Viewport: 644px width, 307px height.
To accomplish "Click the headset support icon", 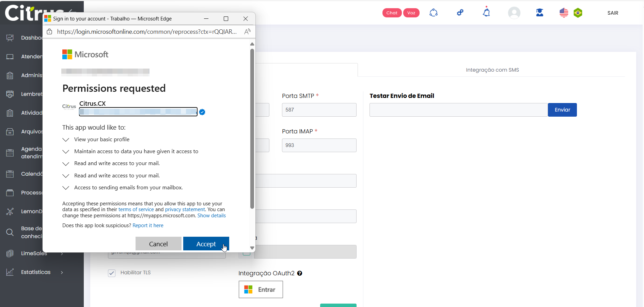I will [x=433, y=13].
